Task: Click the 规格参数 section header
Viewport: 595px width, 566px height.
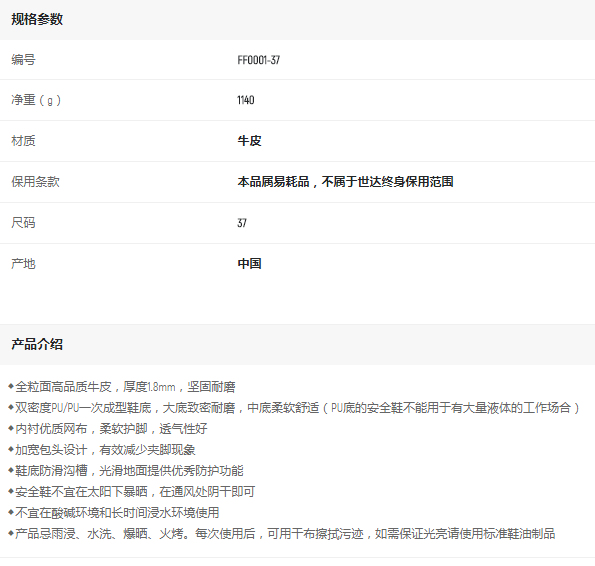Action: pyautogui.click(x=37, y=19)
